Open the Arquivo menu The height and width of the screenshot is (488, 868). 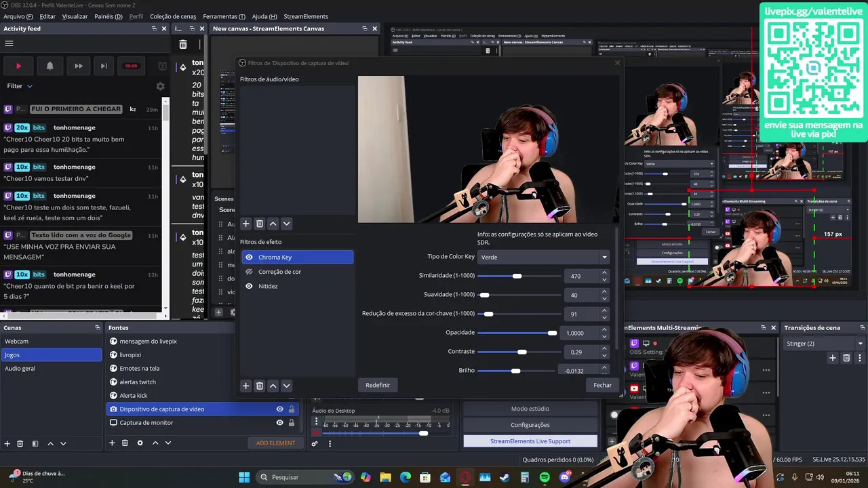pyautogui.click(x=18, y=16)
